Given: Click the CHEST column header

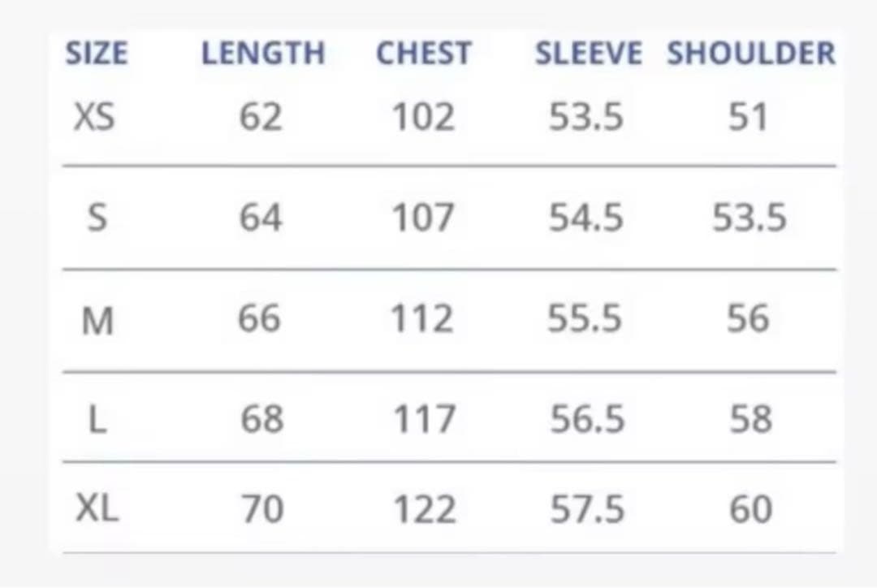Looking at the screenshot, I should [x=423, y=54].
